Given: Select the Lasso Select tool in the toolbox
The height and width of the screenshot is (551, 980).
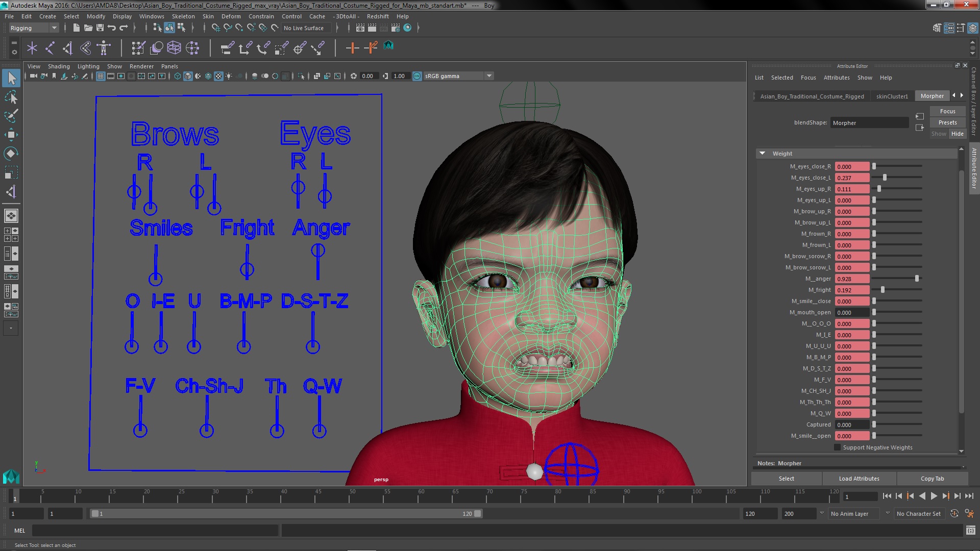Looking at the screenshot, I should point(11,97).
